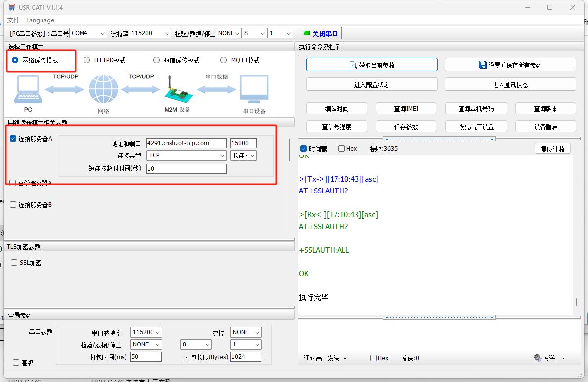Click magnifier icon on 获取当前参数 button
Viewport: 588px width, 382px height.
[353, 65]
